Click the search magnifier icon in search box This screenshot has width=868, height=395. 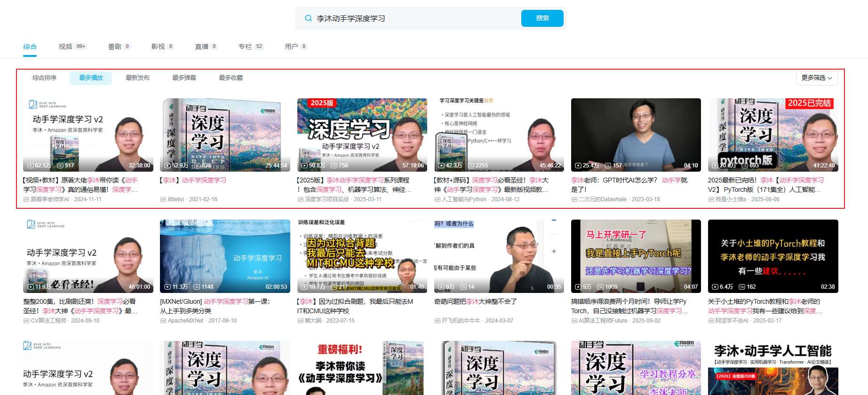pos(308,18)
